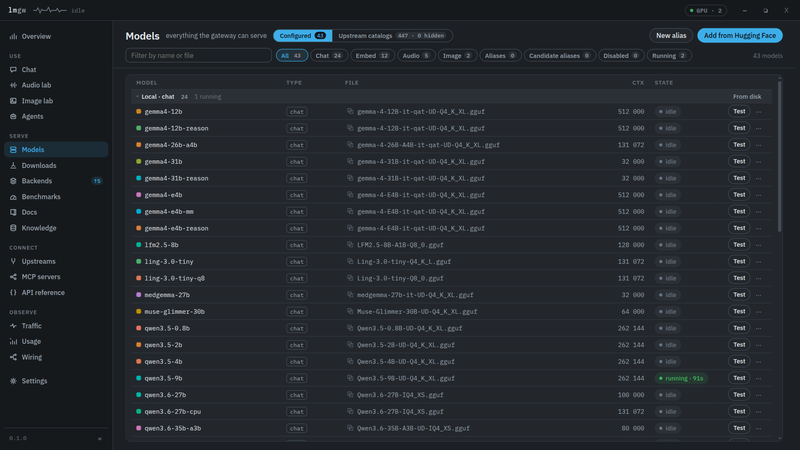The image size is (800, 450).
Task: Show only Running models
Action: [669, 56]
